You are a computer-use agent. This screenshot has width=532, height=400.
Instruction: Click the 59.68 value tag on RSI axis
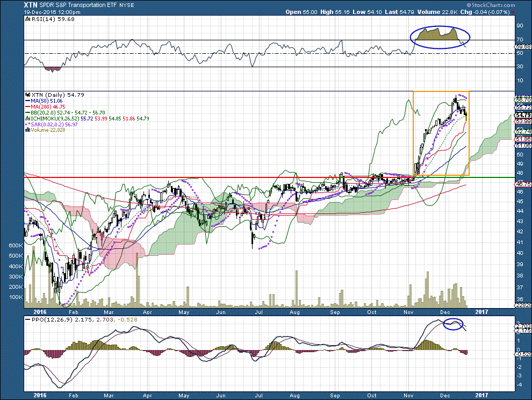click(523, 47)
